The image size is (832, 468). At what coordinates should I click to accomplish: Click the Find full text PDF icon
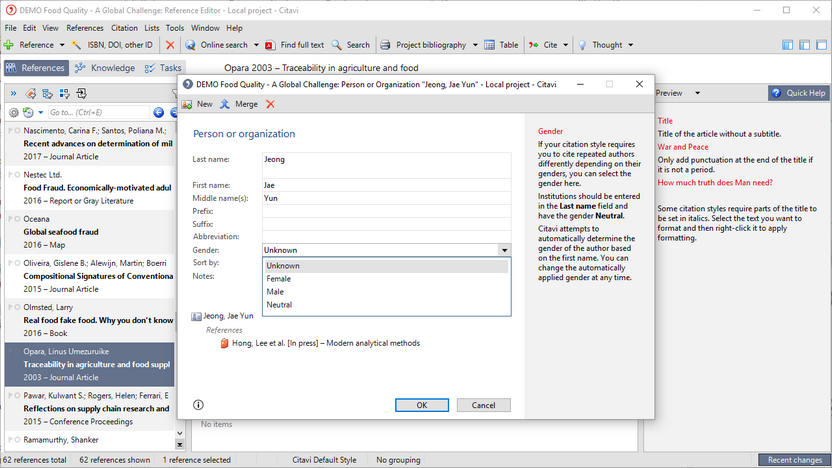pos(270,45)
